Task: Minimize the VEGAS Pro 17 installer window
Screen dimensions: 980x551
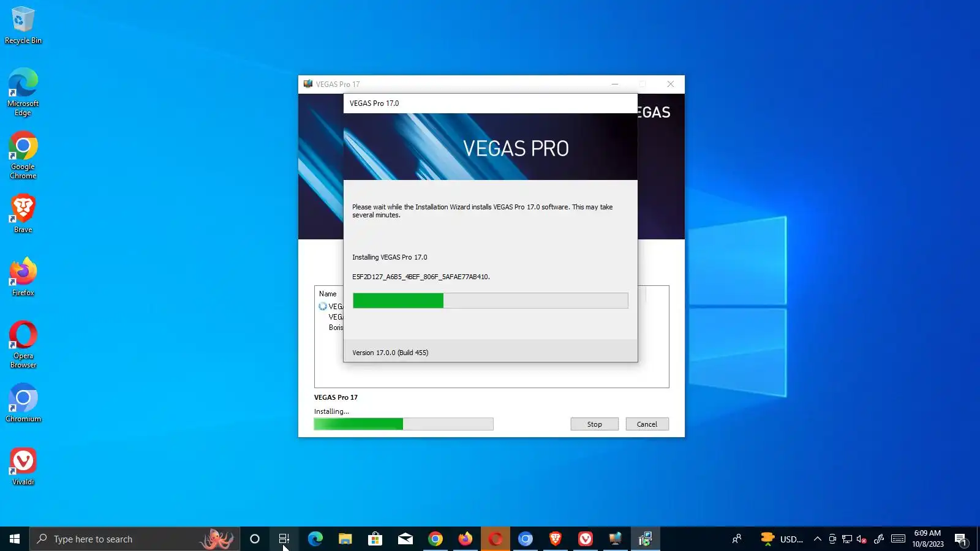Action: (615, 84)
